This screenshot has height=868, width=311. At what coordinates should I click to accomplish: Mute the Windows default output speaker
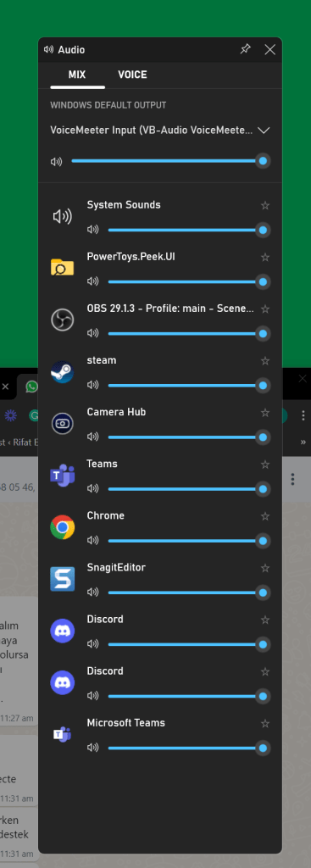[x=56, y=162]
